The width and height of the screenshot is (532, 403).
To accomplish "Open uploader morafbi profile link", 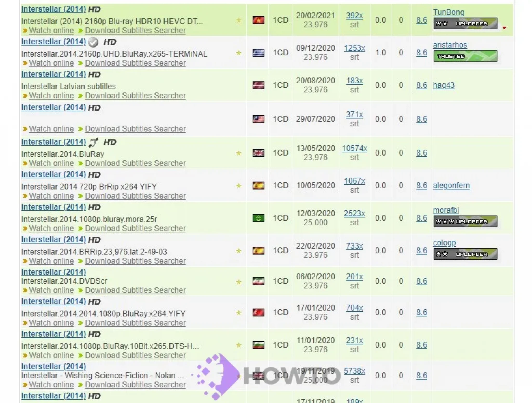I will (446, 210).
